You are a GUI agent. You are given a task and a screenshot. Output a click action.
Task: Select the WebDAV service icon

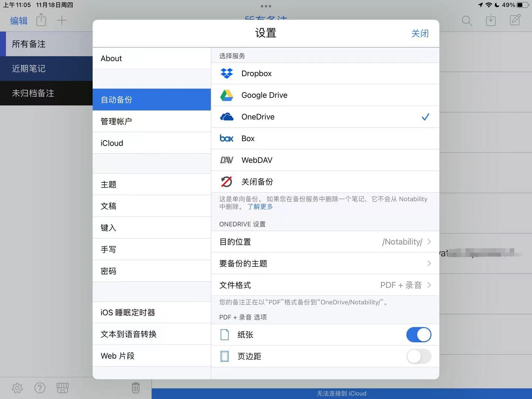(226, 160)
